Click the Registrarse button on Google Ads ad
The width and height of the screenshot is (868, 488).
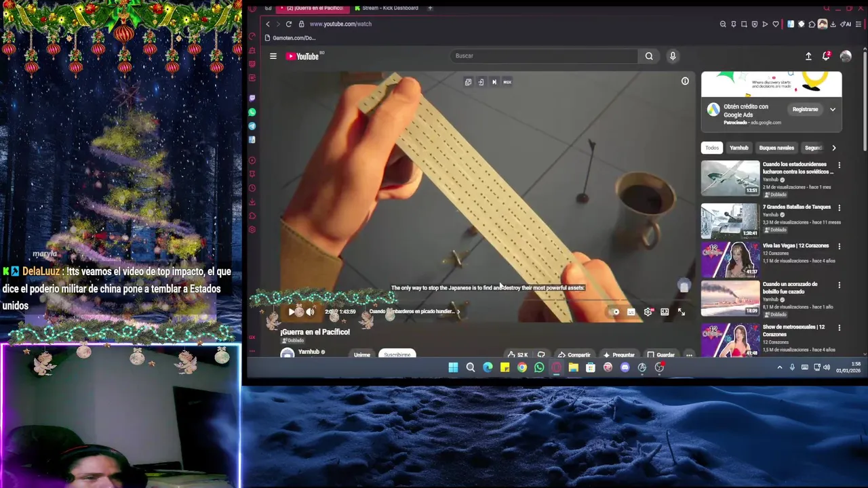[805, 109]
